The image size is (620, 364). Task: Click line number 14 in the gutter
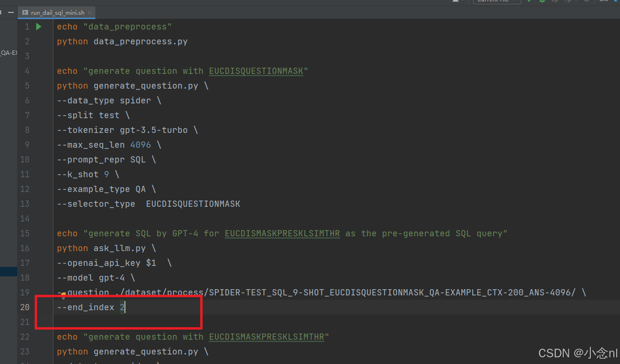(x=25, y=219)
